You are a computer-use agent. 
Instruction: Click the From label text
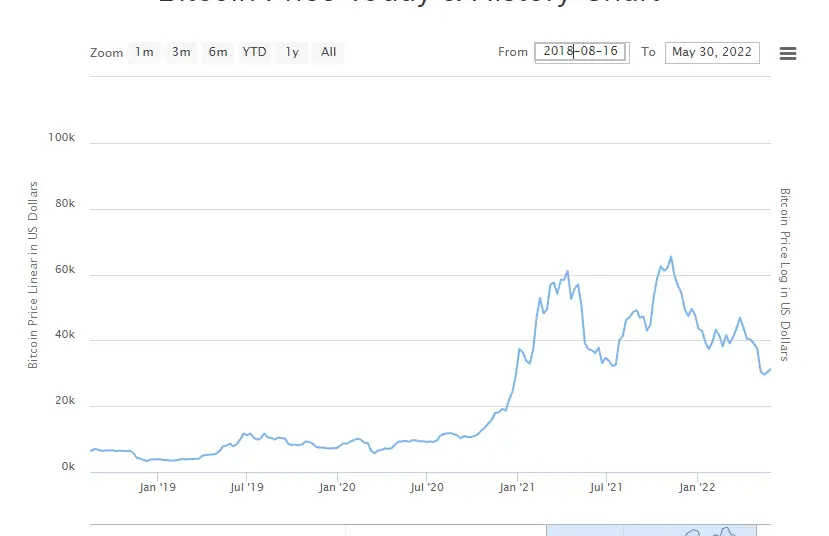tap(513, 52)
